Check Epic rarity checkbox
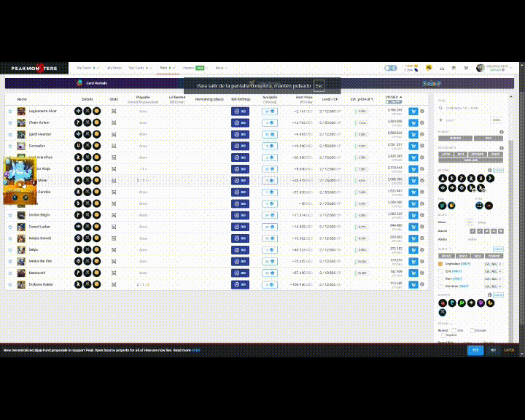 [x=440, y=271]
